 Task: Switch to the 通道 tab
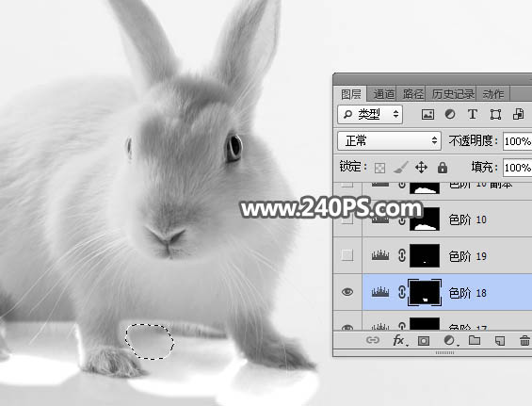[x=383, y=94]
